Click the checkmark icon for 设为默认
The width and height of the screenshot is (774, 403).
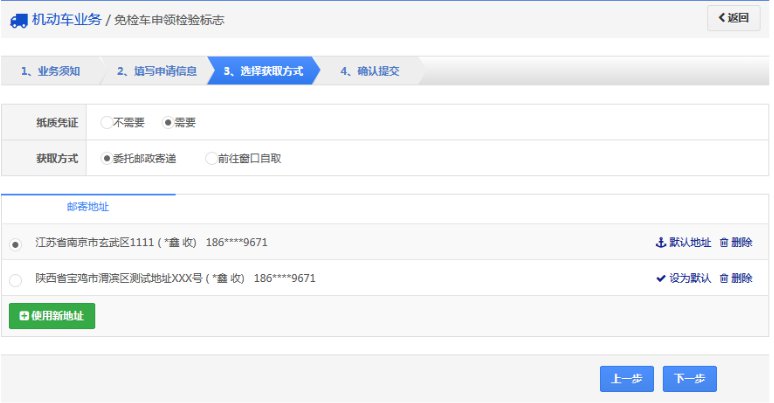[660, 279]
